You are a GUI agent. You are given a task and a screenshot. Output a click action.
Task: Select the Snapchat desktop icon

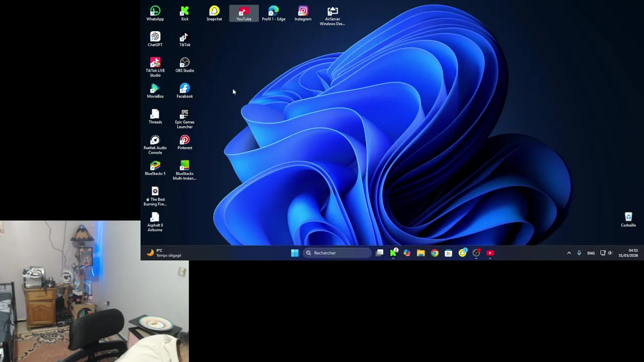pyautogui.click(x=214, y=14)
